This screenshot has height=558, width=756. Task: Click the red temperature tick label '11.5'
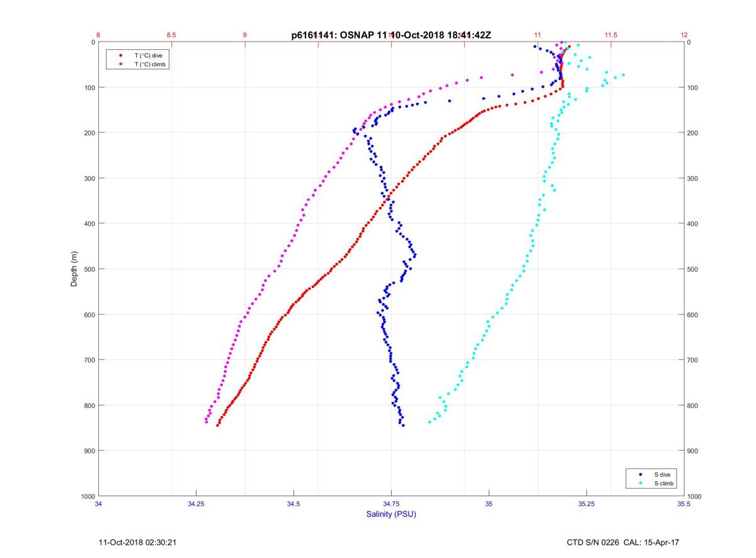coord(610,35)
